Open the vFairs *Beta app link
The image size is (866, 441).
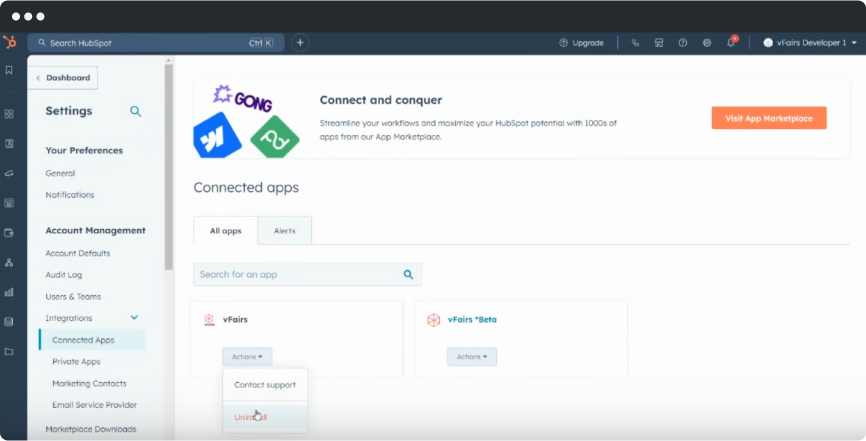click(472, 319)
